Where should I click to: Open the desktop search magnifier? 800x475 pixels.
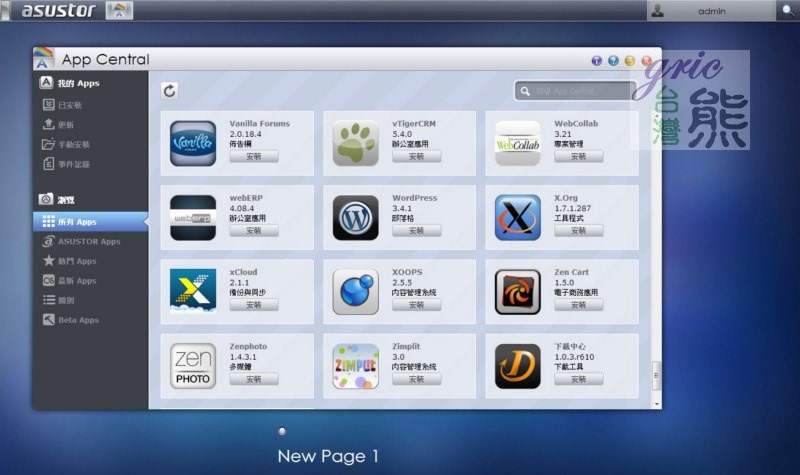coord(788,10)
